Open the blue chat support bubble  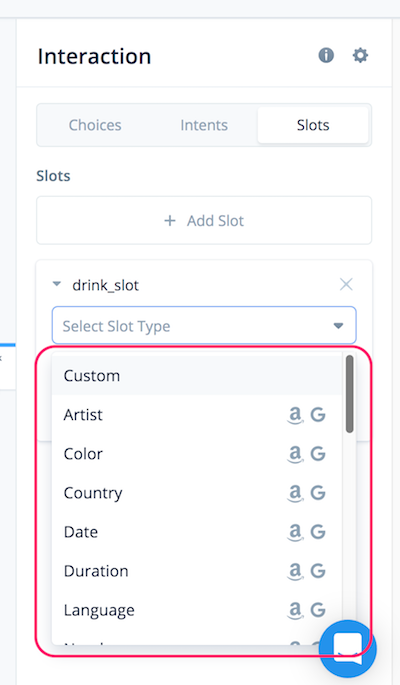(x=348, y=649)
